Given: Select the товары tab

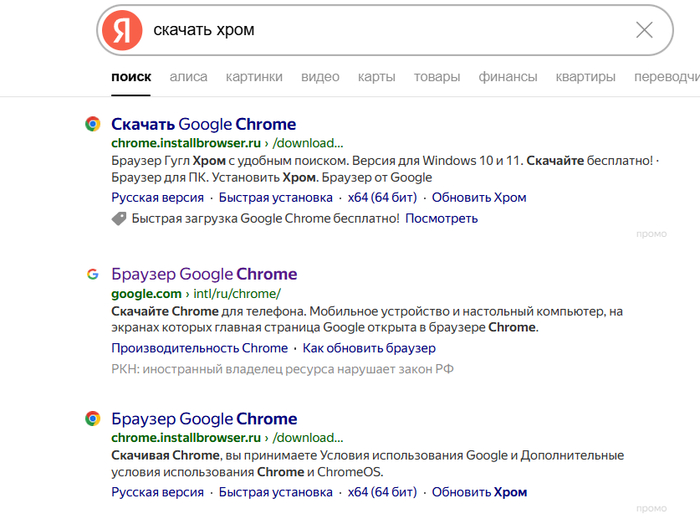Looking at the screenshot, I should 436,77.
